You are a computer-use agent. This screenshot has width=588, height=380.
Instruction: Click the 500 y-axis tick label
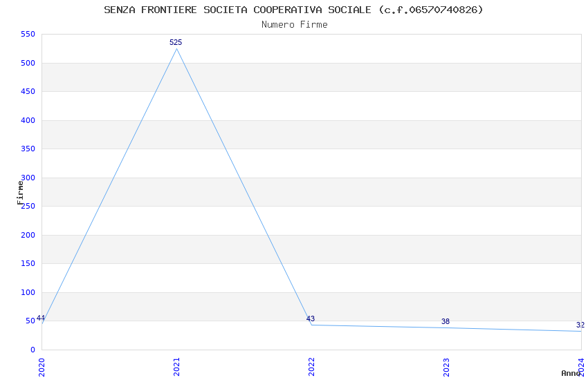coord(28,63)
